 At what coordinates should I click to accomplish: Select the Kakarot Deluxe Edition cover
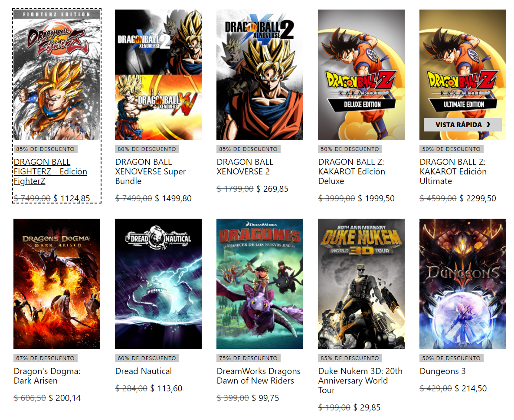361,75
